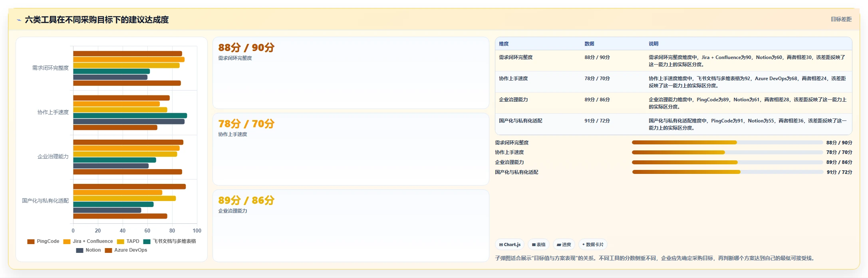The image size is (868, 278).
Task: Toggle the PingCode legend item
Action: pos(43,241)
